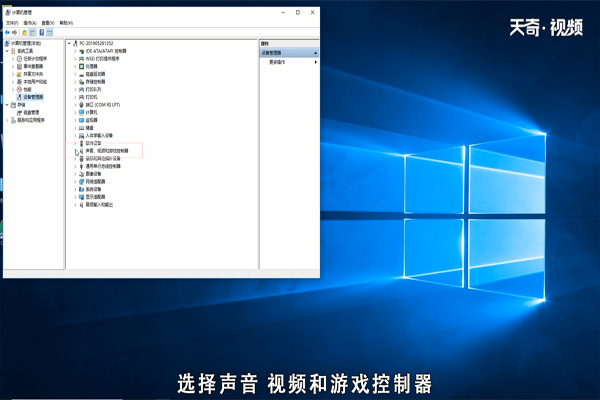Click the Back arrow in the toolbar
The image size is (600, 400).
tap(7, 33)
